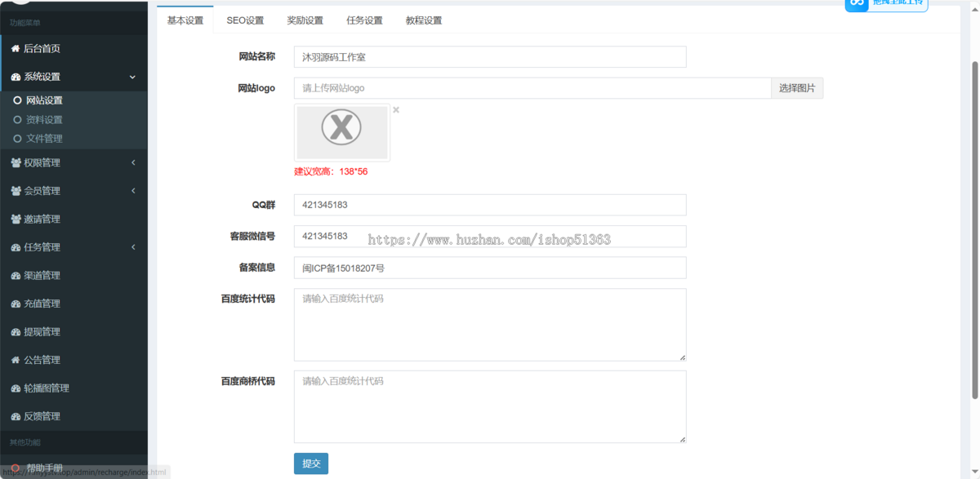Viewport: 980px width, 479px height.
Task: Click the dashboard icon beside 任务管理
Action: coord(16,247)
